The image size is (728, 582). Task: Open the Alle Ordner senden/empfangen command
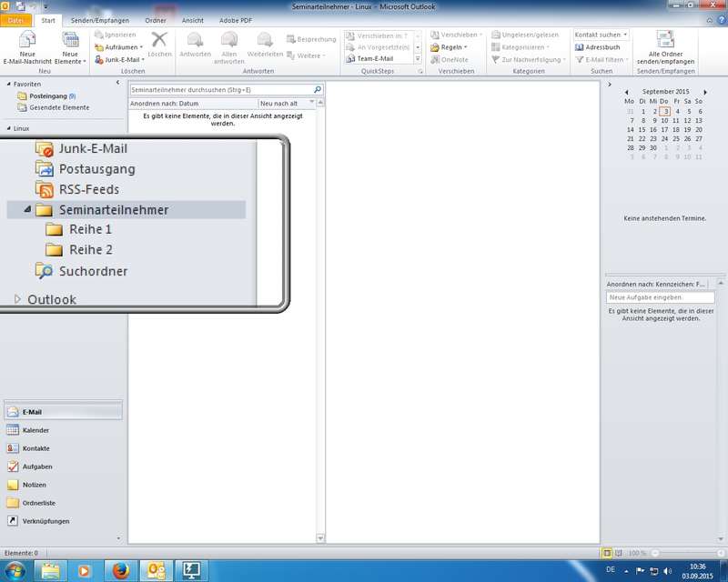point(665,47)
